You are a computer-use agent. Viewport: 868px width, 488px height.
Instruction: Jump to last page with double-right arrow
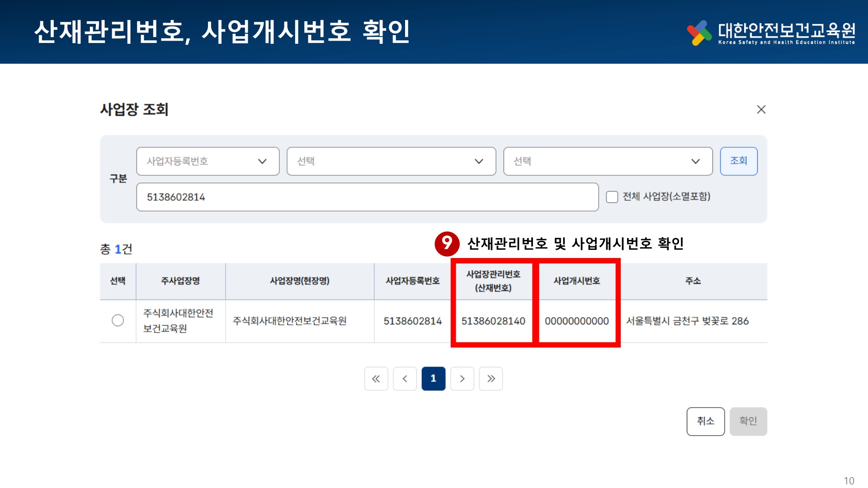(491, 379)
